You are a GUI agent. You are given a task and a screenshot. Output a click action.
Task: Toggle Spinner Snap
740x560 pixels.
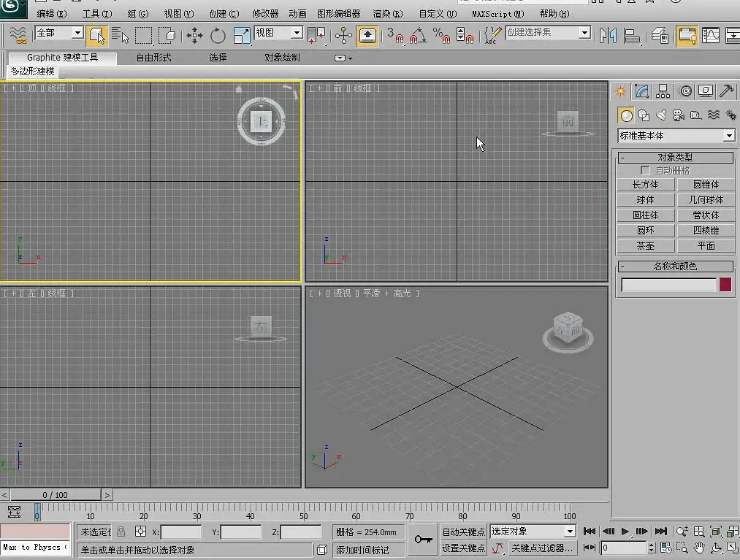pyautogui.click(x=465, y=35)
